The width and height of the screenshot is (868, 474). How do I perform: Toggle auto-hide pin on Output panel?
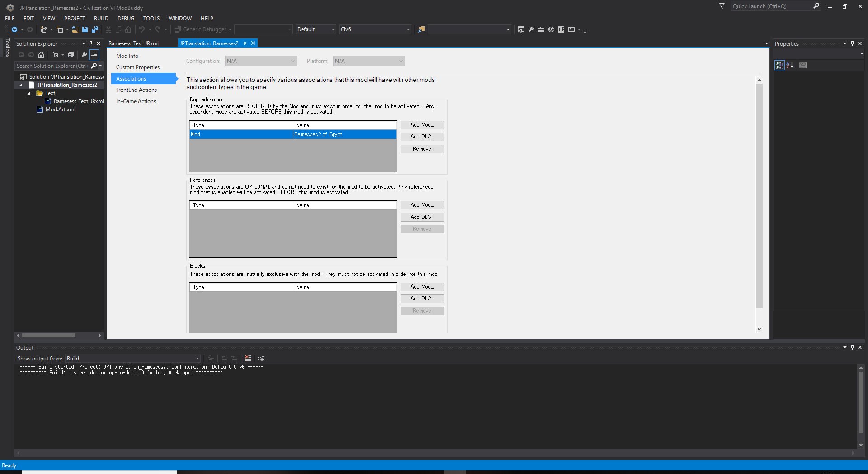click(852, 348)
